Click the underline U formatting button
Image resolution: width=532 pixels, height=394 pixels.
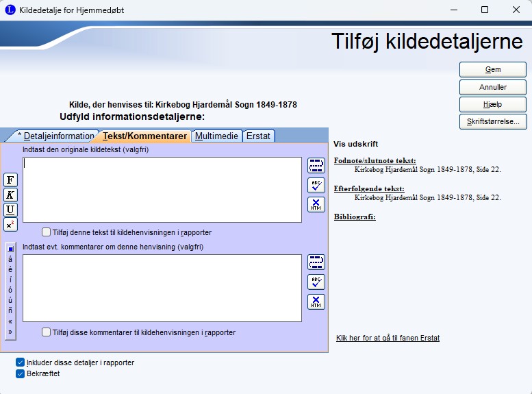(x=10, y=210)
